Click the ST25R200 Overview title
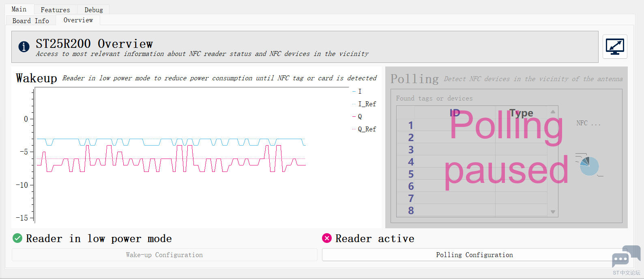The height and width of the screenshot is (279, 644). pyautogui.click(x=94, y=43)
